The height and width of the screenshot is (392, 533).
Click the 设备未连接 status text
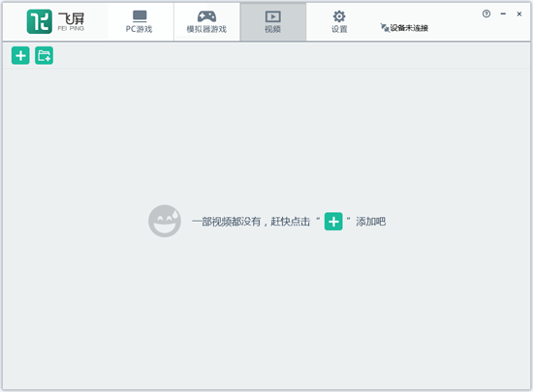pyautogui.click(x=409, y=28)
